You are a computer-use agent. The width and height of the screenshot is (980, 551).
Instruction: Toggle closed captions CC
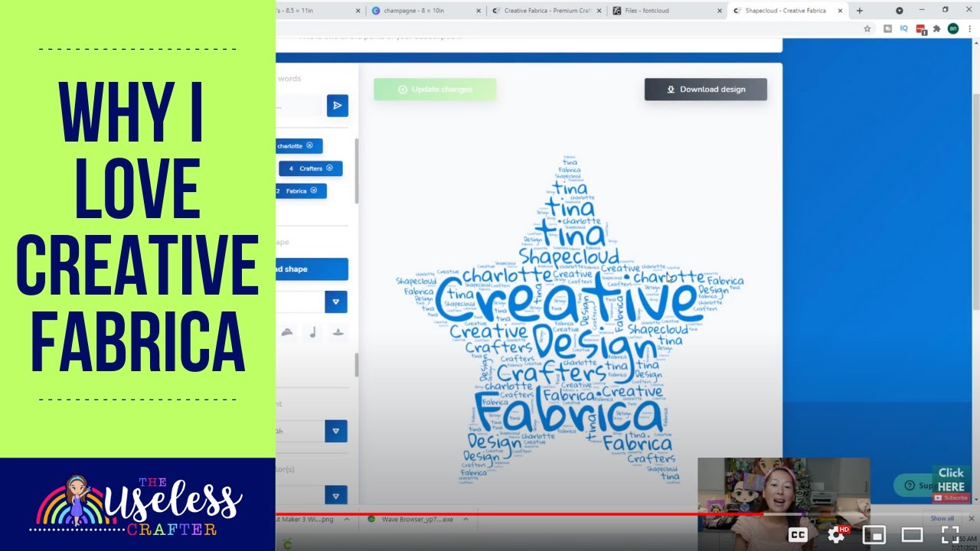coord(798,535)
